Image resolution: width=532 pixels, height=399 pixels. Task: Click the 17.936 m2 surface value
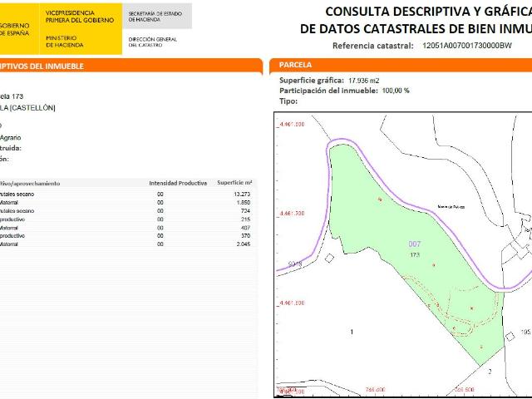[364, 81]
